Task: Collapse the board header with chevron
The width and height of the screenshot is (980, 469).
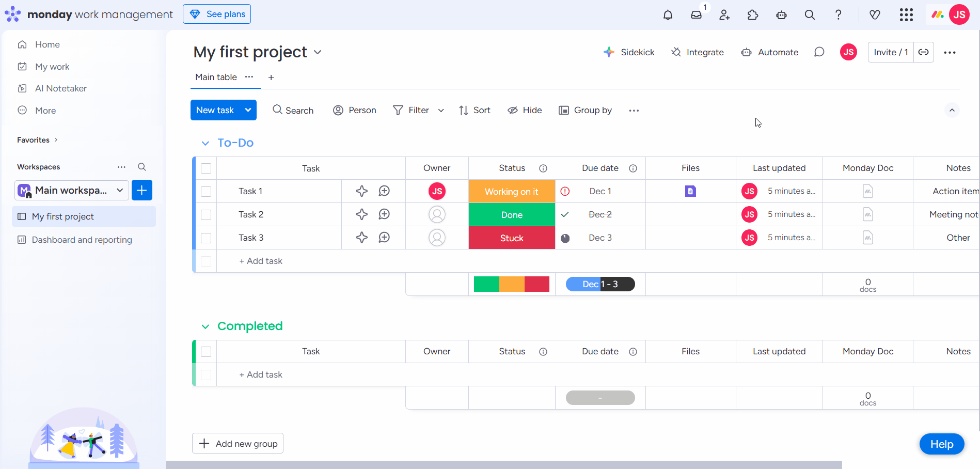Action: point(952,110)
